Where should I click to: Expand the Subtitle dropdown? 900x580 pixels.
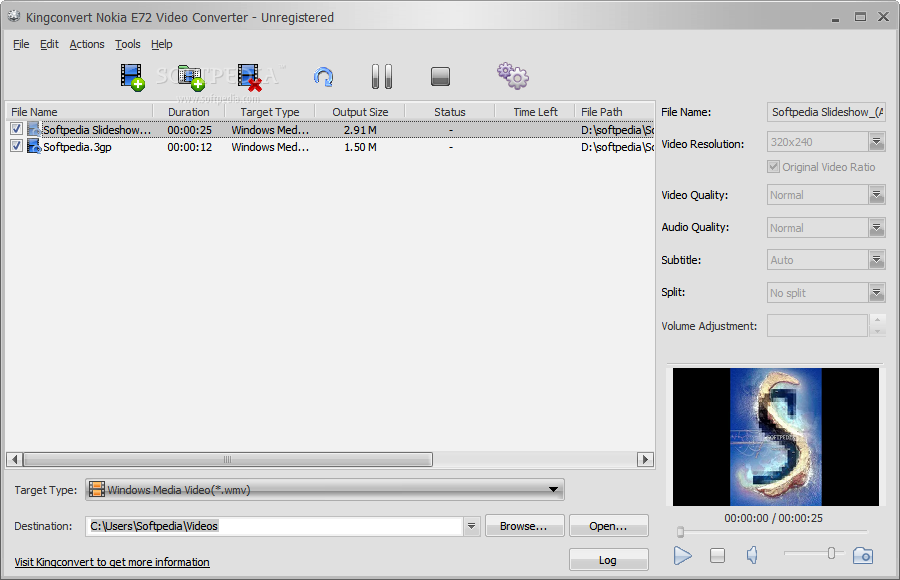(x=876, y=260)
